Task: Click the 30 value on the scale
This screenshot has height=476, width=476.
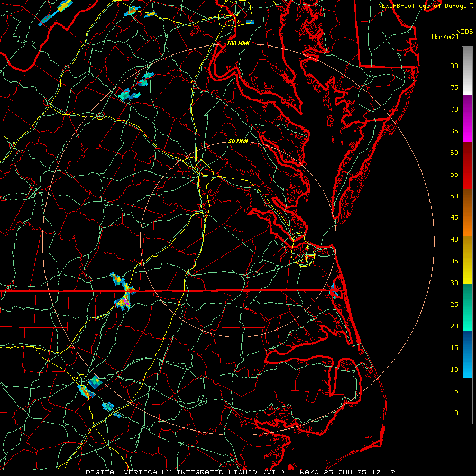Action: click(x=454, y=282)
